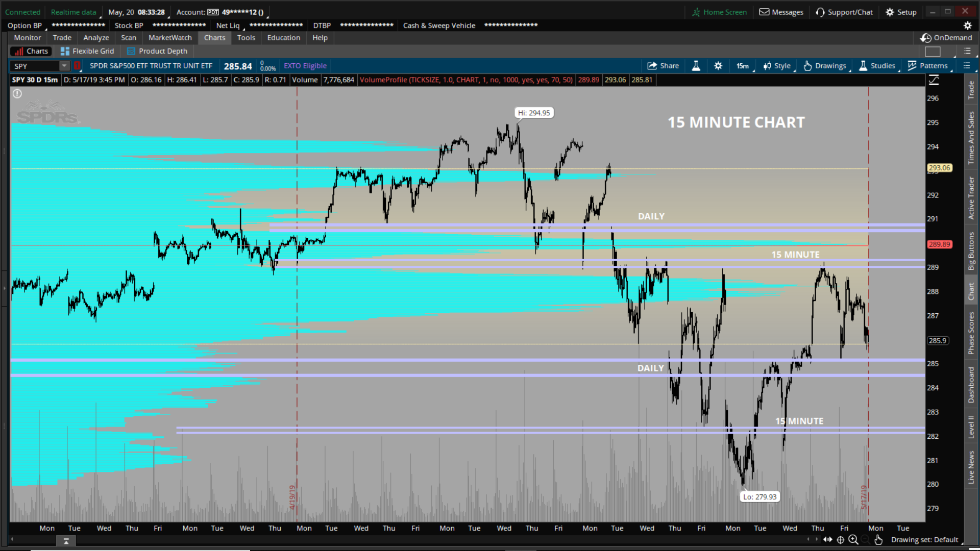Open Support/Chat headset
Image resolution: width=980 pixels, height=551 pixels.
point(844,12)
